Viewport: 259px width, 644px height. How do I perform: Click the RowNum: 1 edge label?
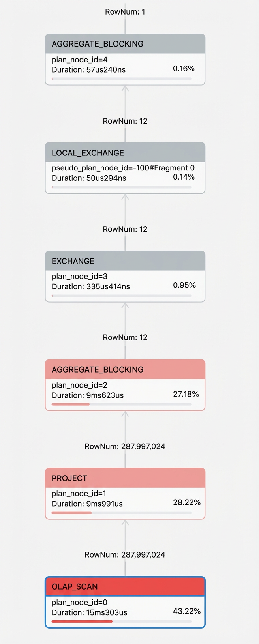pyautogui.click(x=125, y=12)
